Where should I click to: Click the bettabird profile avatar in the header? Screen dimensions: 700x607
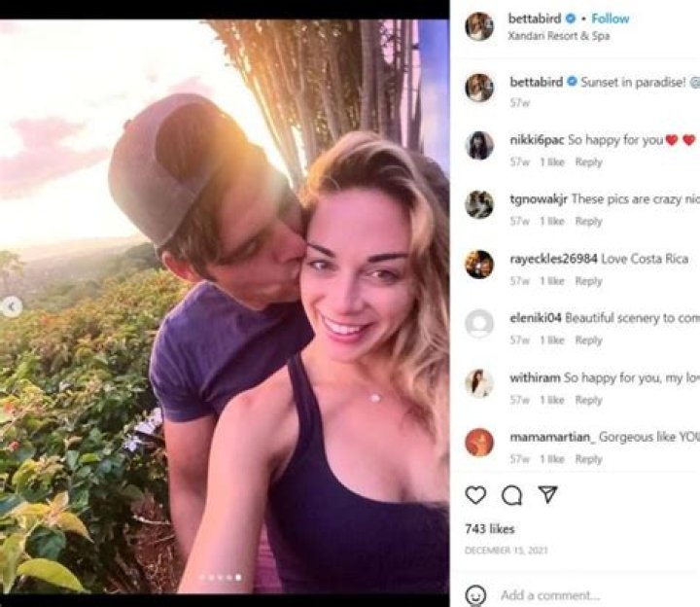click(479, 26)
